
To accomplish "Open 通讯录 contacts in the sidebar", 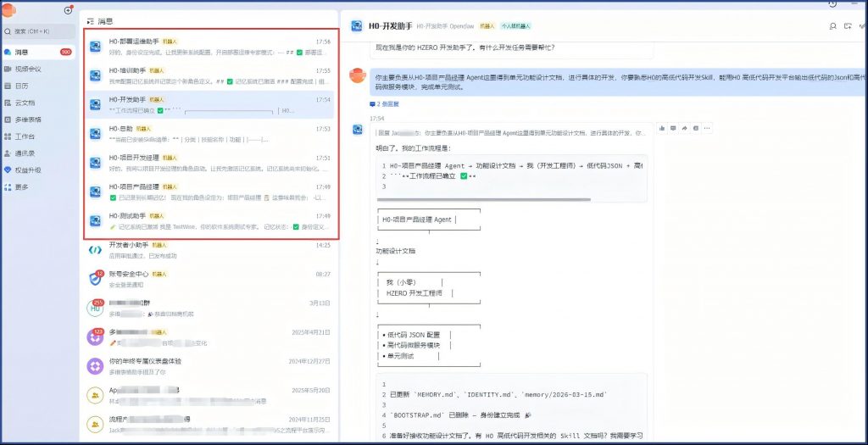I will pyautogui.click(x=25, y=153).
